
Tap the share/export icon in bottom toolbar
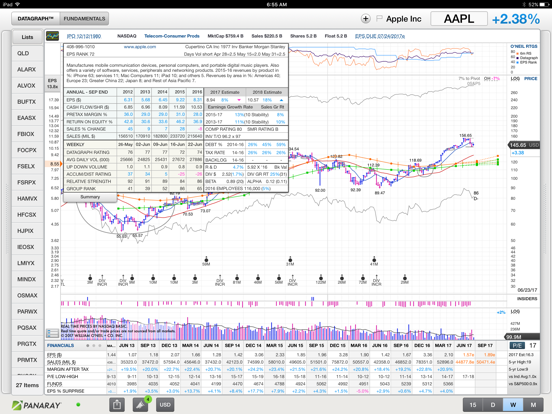(117, 405)
